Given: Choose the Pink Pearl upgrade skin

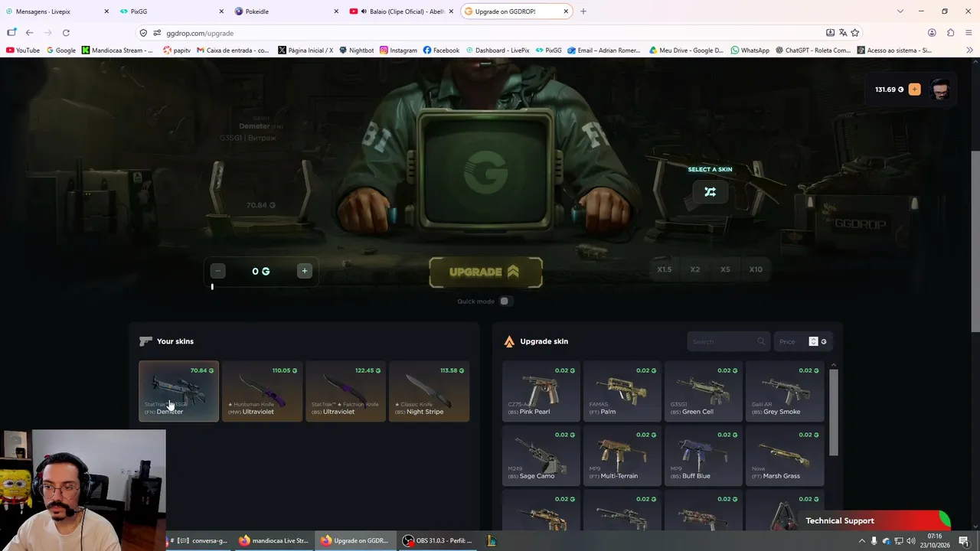Looking at the screenshot, I should (x=541, y=391).
